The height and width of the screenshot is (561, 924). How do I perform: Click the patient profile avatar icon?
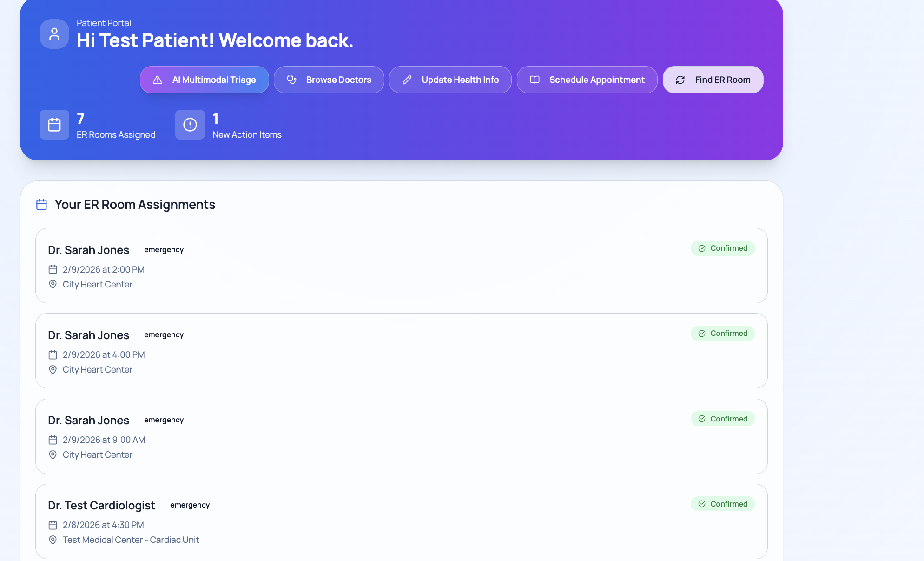coord(54,34)
